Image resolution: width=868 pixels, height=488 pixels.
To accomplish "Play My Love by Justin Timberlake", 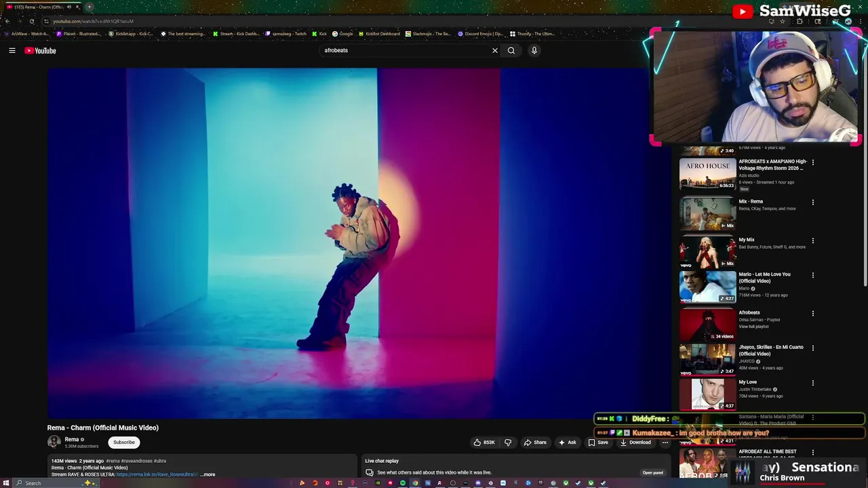I will pyautogui.click(x=707, y=394).
